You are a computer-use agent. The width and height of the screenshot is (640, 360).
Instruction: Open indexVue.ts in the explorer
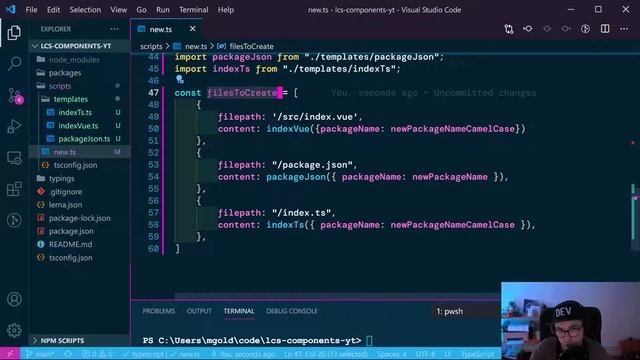78,126
